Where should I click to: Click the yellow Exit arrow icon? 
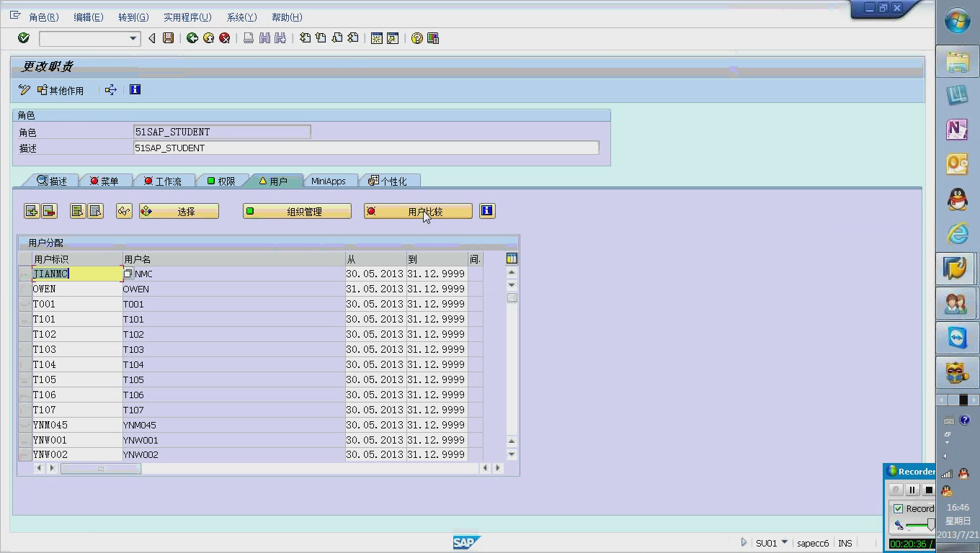click(208, 38)
